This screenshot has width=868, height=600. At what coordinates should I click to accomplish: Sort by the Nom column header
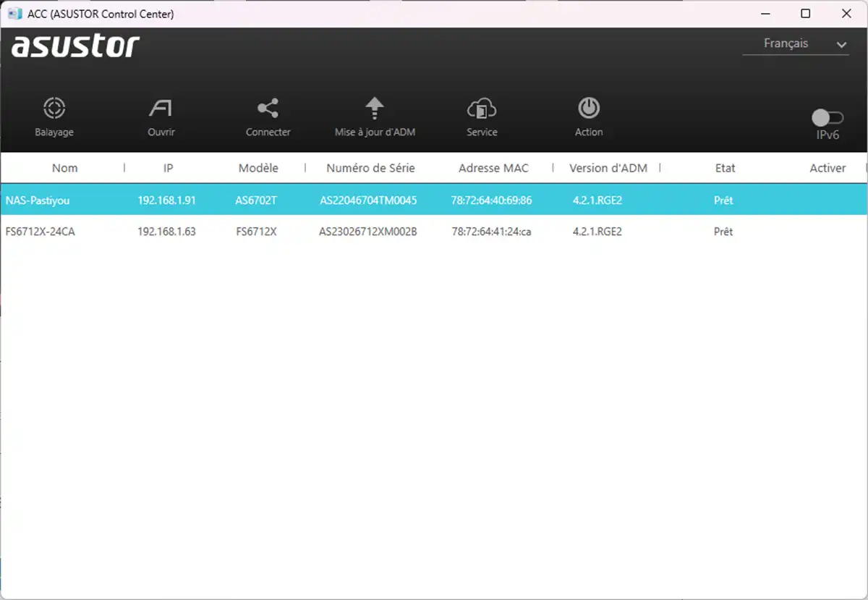[64, 167]
